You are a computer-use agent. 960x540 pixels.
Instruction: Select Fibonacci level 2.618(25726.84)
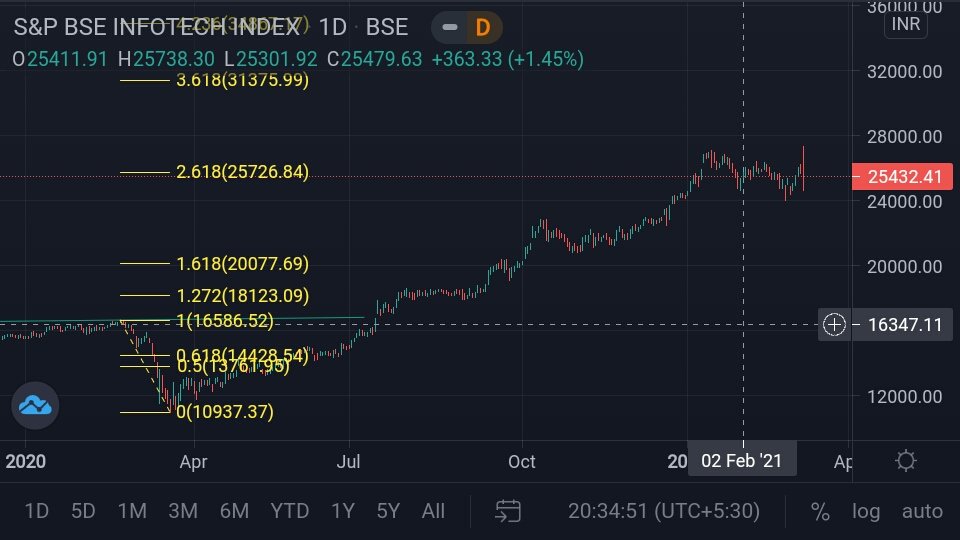[242, 172]
